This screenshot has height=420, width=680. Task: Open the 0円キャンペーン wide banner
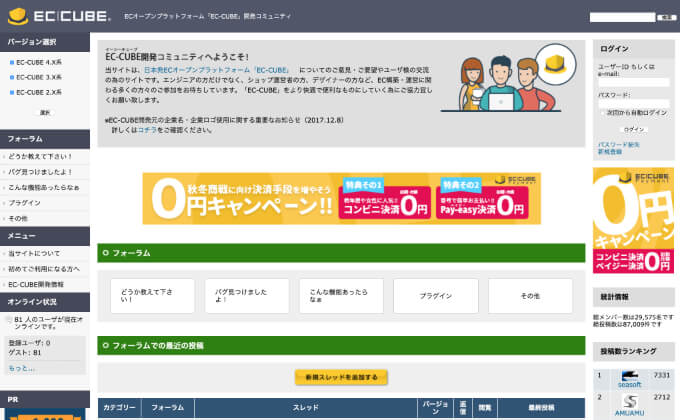(x=342, y=198)
